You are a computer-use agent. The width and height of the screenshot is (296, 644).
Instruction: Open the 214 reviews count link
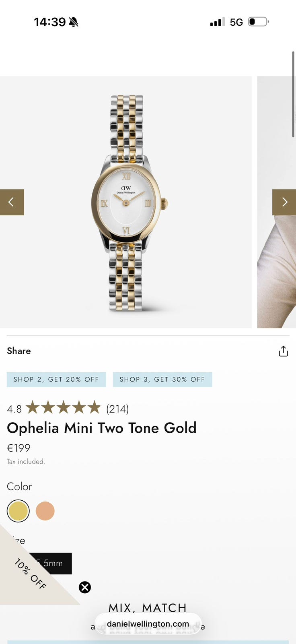click(x=117, y=409)
